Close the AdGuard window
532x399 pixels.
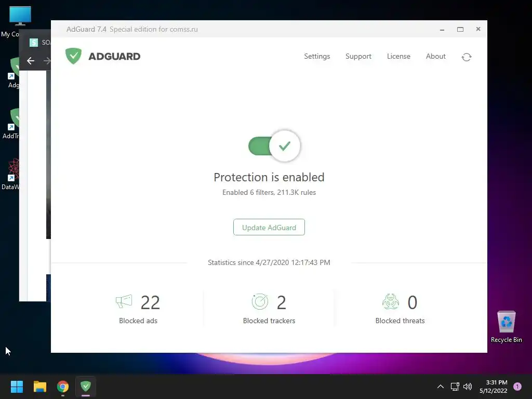478,29
